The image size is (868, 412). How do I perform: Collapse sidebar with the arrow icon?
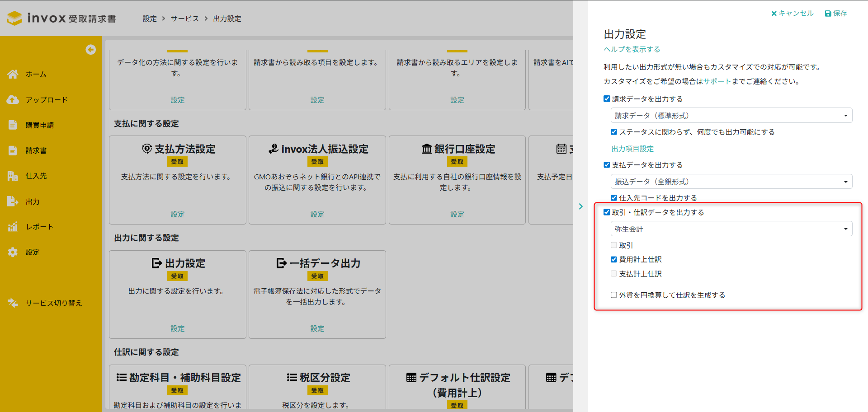pos(90,50)
